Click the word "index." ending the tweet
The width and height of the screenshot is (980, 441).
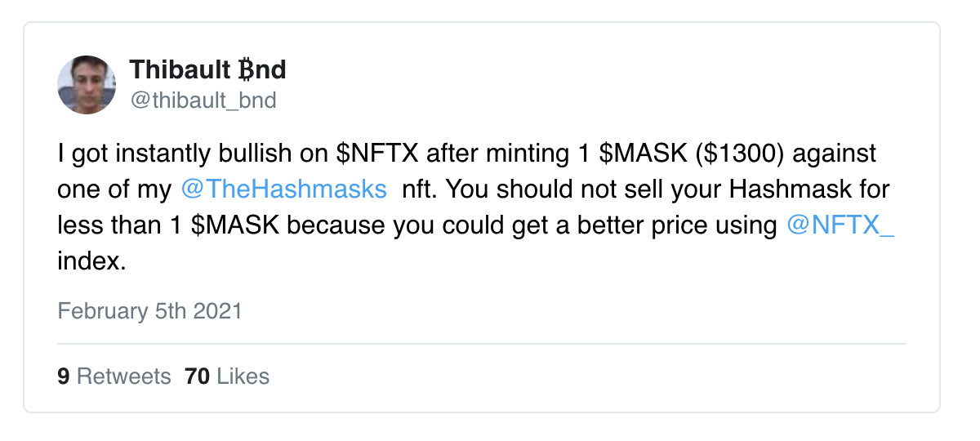(x=91, y=261)
